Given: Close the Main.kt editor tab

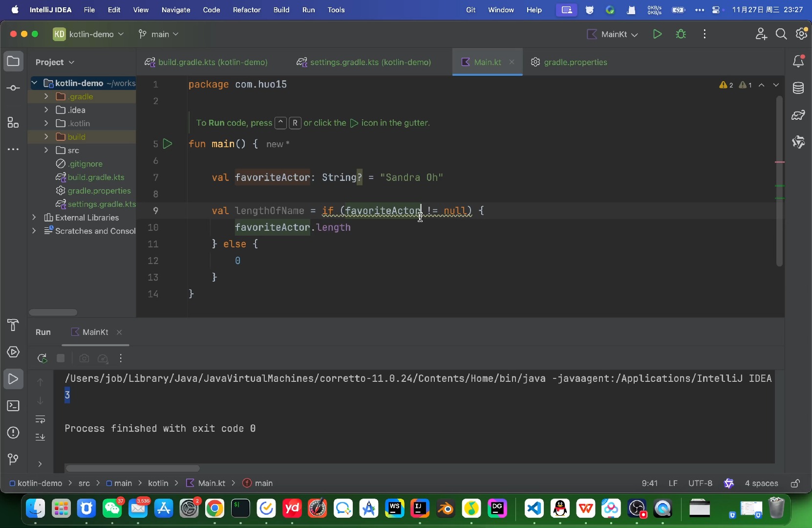Looking at the screenshot, I should (x=512, y=62).
